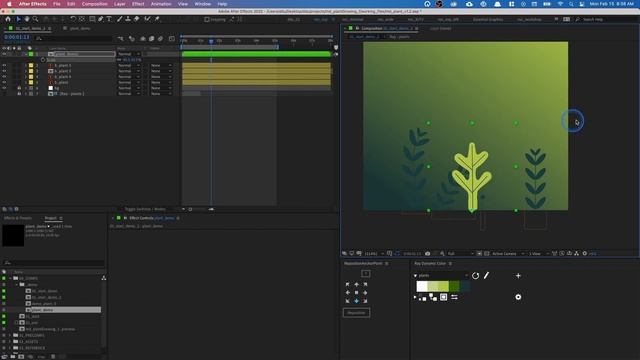Switch to the plant_demo timeline tab

click(x=80, y=29)
